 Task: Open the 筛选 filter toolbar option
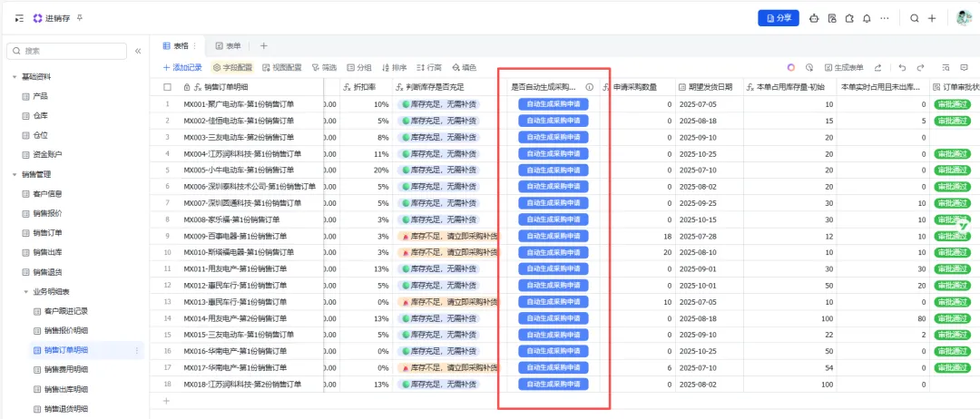pyautogui.click(x=324, y=67)
